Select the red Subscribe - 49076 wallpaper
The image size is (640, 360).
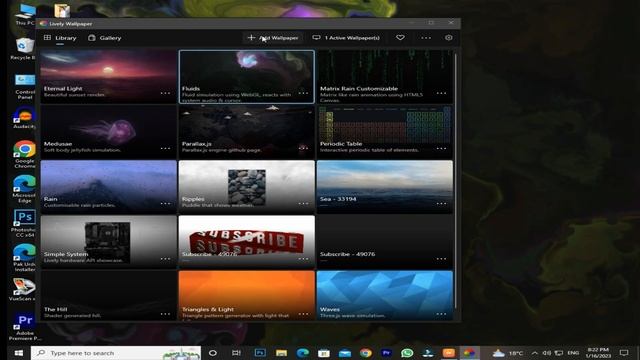pyautogui.click(x=247, y=242)
